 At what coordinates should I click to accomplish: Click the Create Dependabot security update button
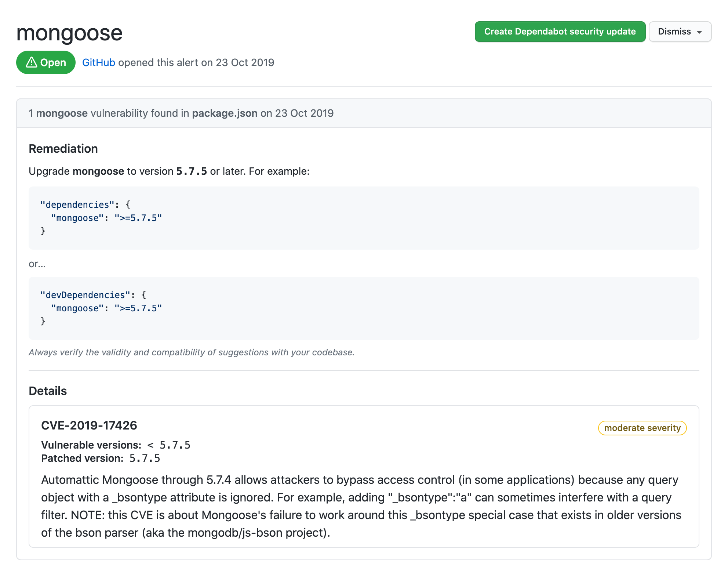click(x=560, y=32)
